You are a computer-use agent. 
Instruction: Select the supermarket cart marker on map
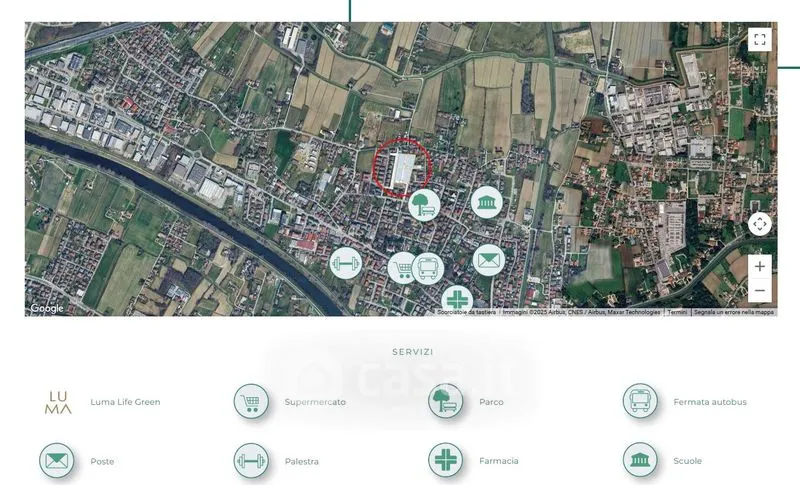(x=402, y=268)
